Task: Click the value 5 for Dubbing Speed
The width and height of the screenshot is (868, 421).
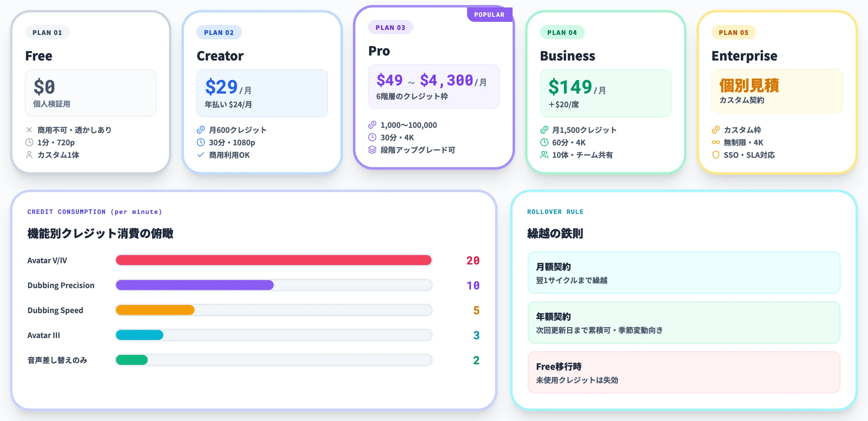Action: pos(476,310)
